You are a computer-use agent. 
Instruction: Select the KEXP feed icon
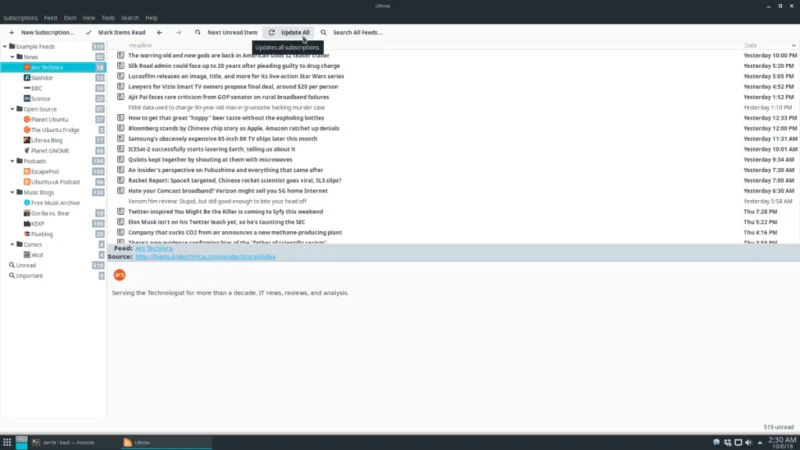27,223
